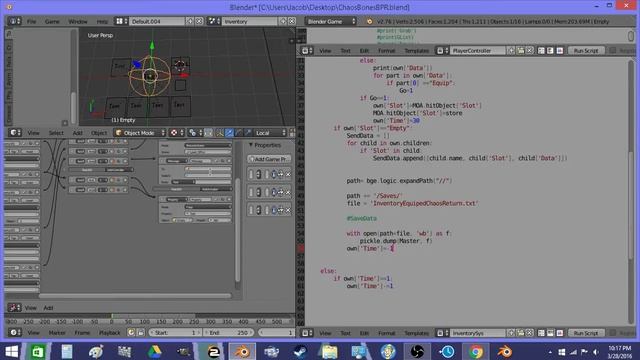Open the Window menu in Info header
Image resolution: width=640 pixels, height=360 pixels.
pos(78,21)
